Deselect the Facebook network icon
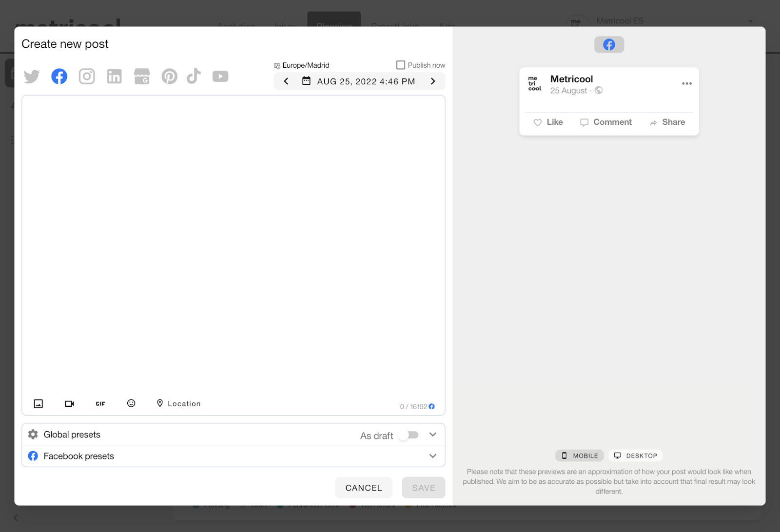This screenshot has height=532, width=780. 59,76
